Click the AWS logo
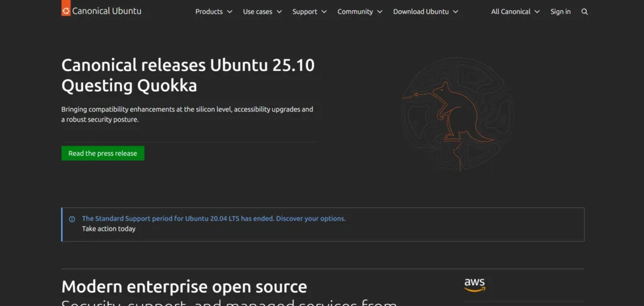This screenshot has width=644, height=306. (x=475, y=285)
